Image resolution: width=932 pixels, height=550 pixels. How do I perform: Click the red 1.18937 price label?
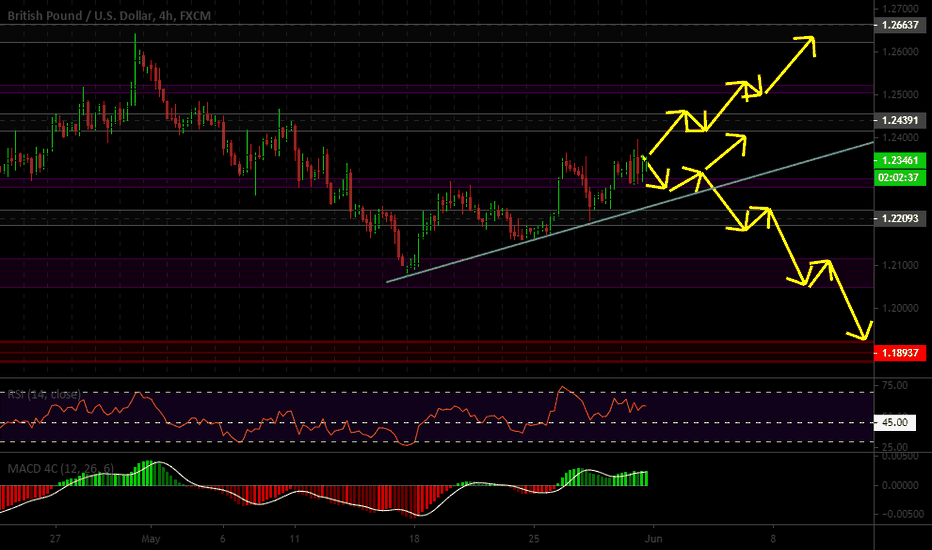click(900, 353)
